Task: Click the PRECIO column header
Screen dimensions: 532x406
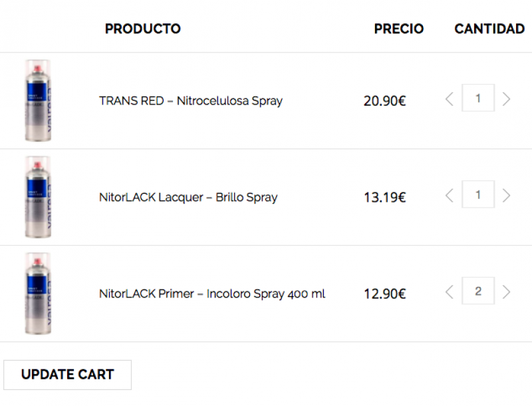Action: (x=399, y=29)
